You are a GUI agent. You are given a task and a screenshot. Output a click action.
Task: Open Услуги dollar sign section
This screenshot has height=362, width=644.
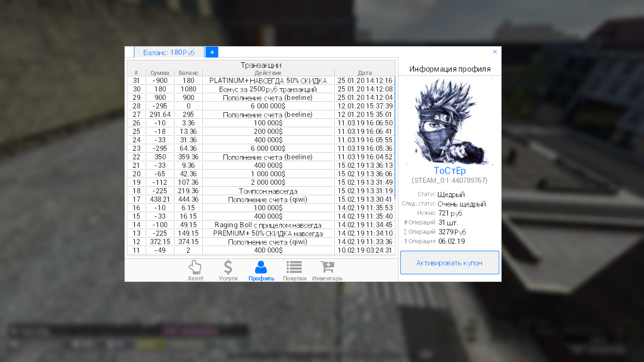tap(228, 270)
